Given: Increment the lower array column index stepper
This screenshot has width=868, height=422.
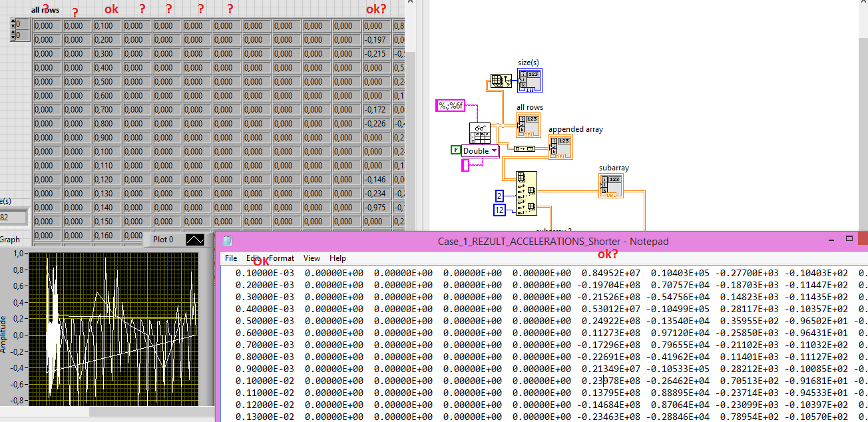Looking at the screenshot, I should click(13, 32).
